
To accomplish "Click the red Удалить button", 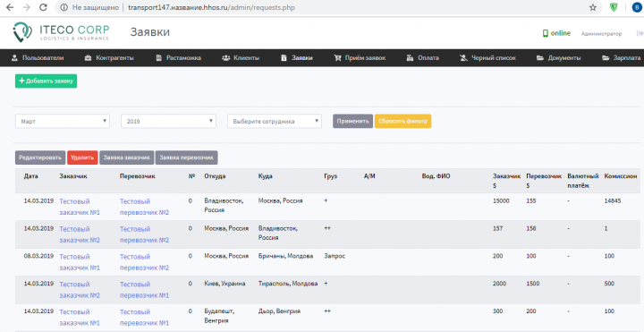I will pyautogui.click(x=82, y=157).
